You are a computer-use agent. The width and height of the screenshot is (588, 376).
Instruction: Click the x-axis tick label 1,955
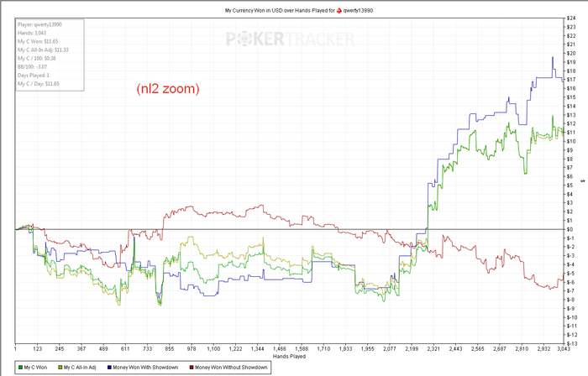(368, 348)
